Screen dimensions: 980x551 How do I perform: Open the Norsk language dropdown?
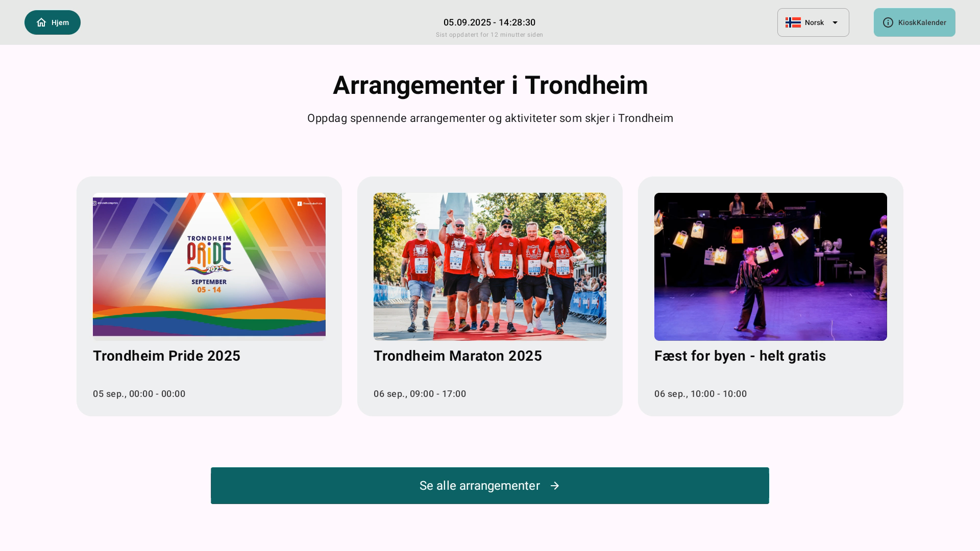coord(813,22)
